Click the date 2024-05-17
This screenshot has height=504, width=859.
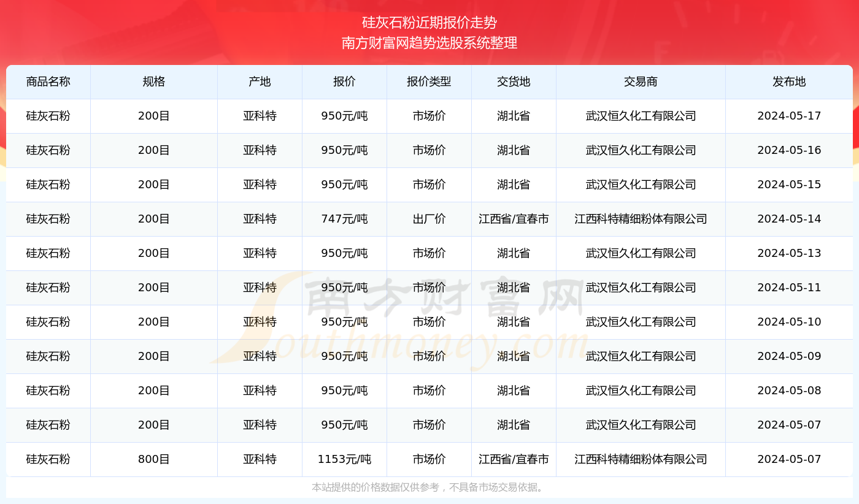coord(789,116)
